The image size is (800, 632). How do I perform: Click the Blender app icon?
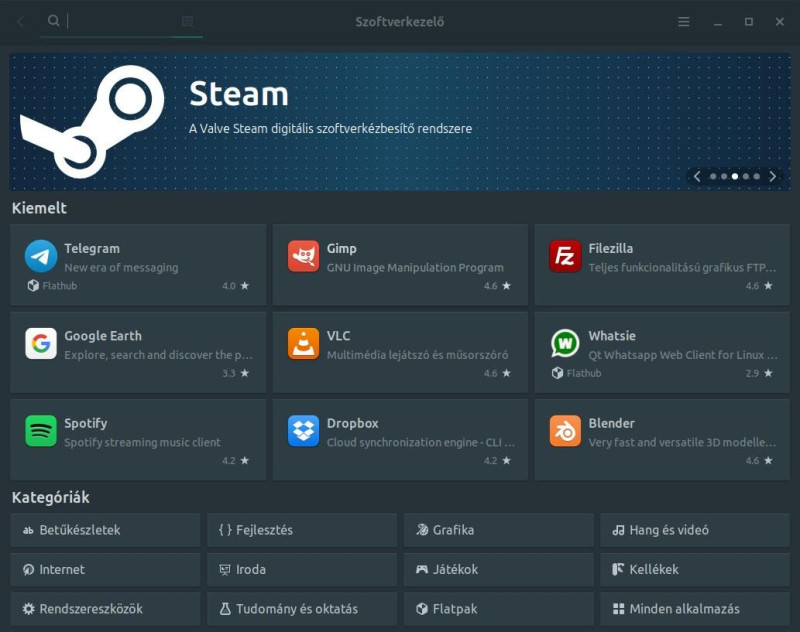pos(565,431)
